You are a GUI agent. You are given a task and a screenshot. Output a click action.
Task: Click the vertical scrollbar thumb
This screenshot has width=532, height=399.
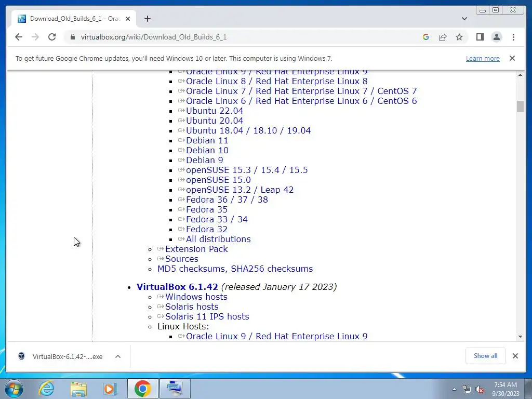520,106
